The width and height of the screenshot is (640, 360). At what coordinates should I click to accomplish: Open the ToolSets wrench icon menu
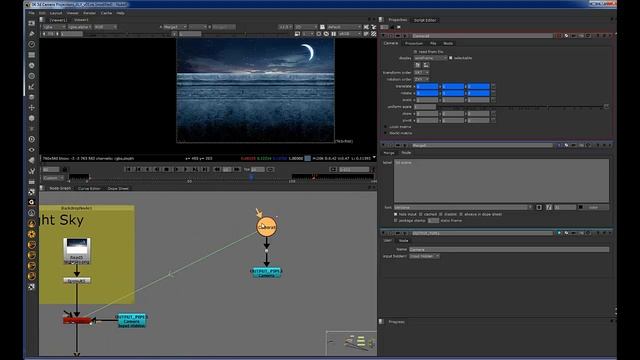pos(32,171)
